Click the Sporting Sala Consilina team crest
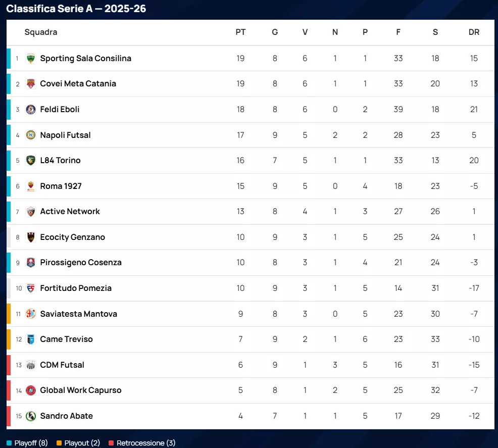The image size is (498, 448). pos(31,59)
